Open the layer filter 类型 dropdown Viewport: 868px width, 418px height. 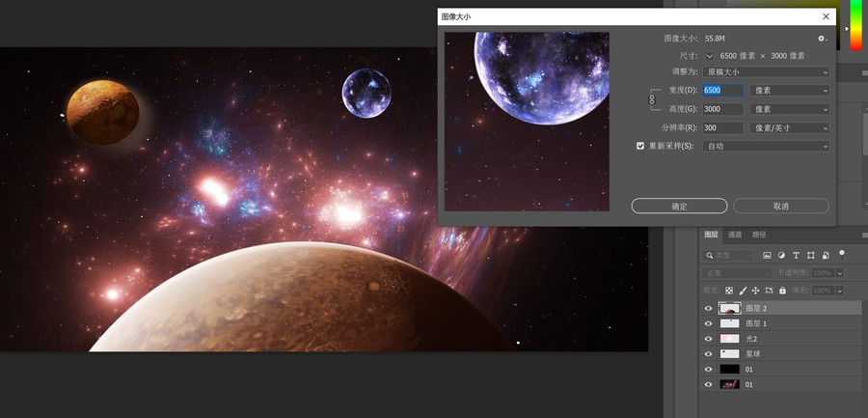(x=728, y=256)
